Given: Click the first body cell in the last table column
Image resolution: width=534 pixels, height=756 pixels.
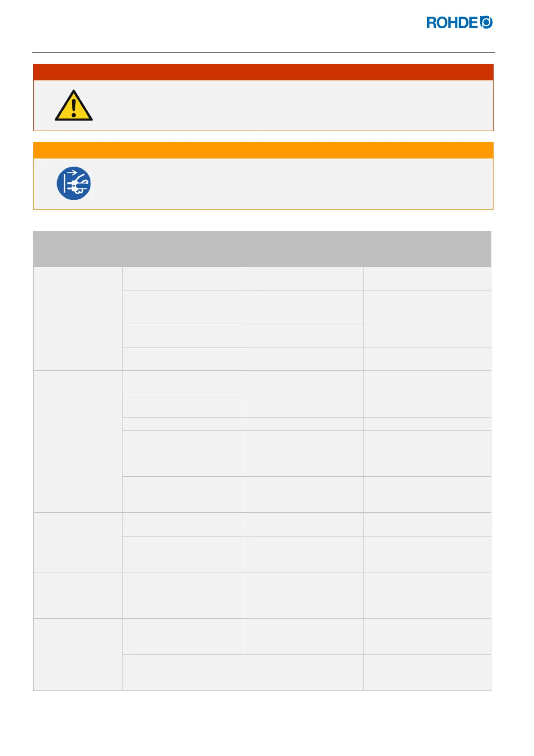Looking at the screenshot, I should pyautogui.click(x=427, y=279).
